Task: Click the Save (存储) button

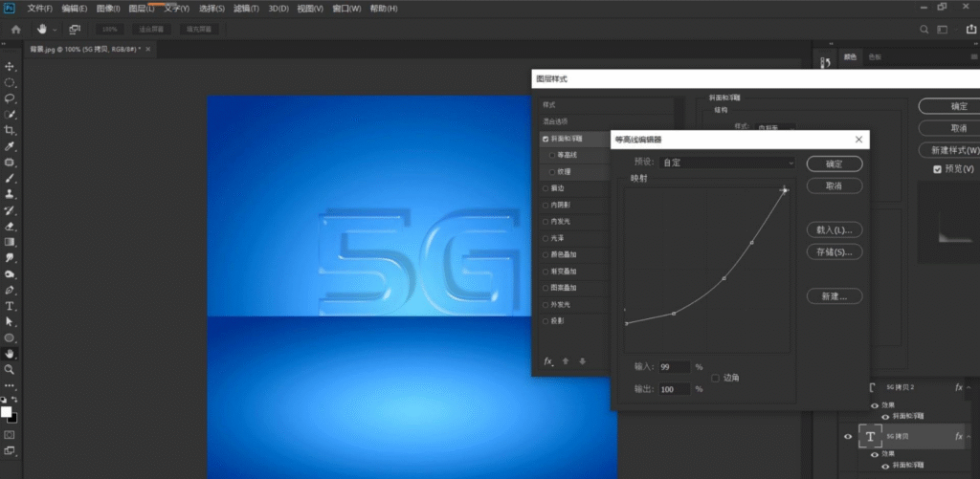Action: point(835,252)
